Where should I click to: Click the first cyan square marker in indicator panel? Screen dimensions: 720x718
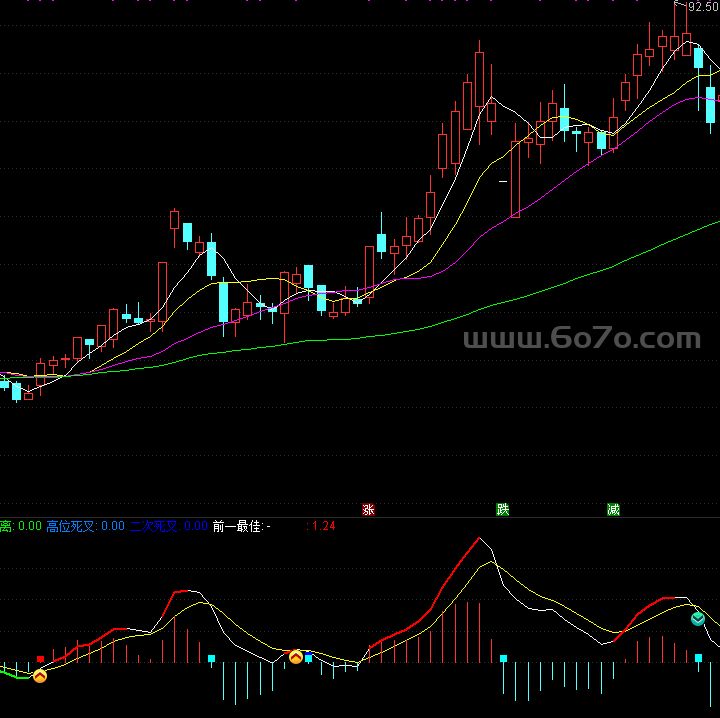pyautogui.click(x=211, y=659)
